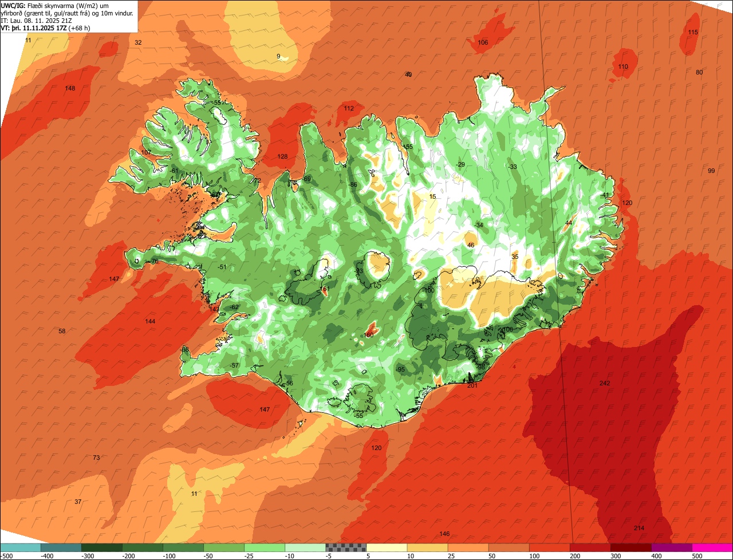This screenshot has height=560, width=733.
Task: Click the 500 label on the legend
Action: coord(697,555)
